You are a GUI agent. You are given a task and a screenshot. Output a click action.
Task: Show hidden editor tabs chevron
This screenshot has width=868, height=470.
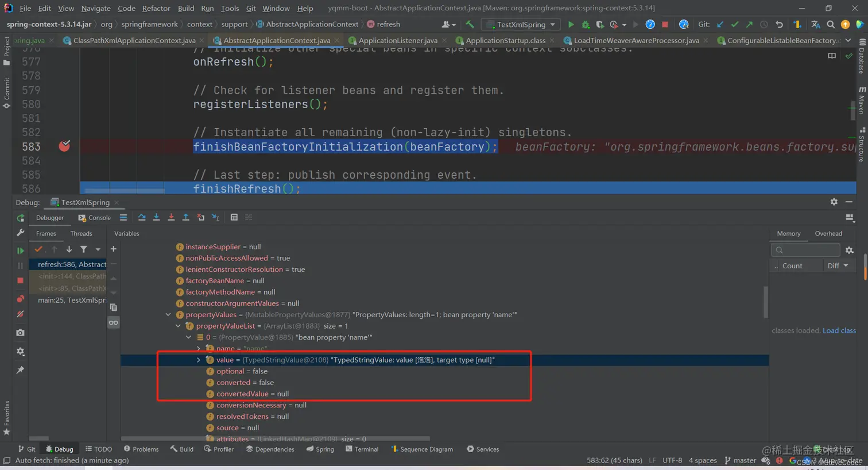click(x=848, y=40)
